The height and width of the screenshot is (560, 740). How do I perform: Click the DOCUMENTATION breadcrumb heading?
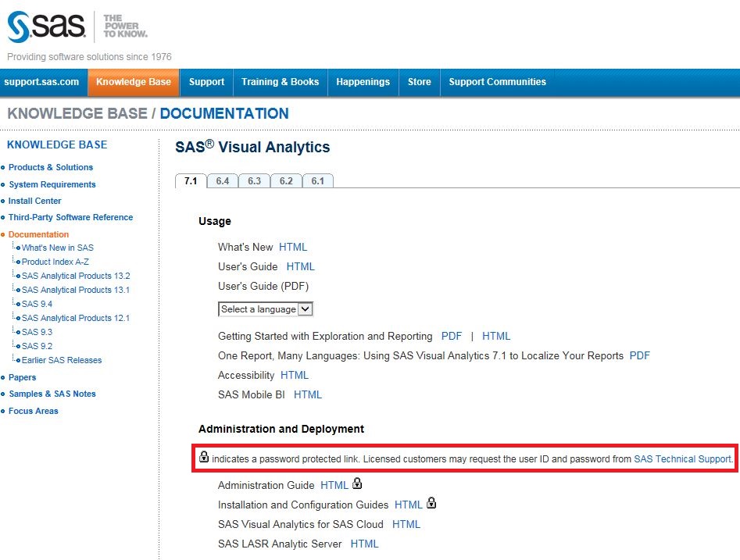pyautogui.click(x=224, y=114)
